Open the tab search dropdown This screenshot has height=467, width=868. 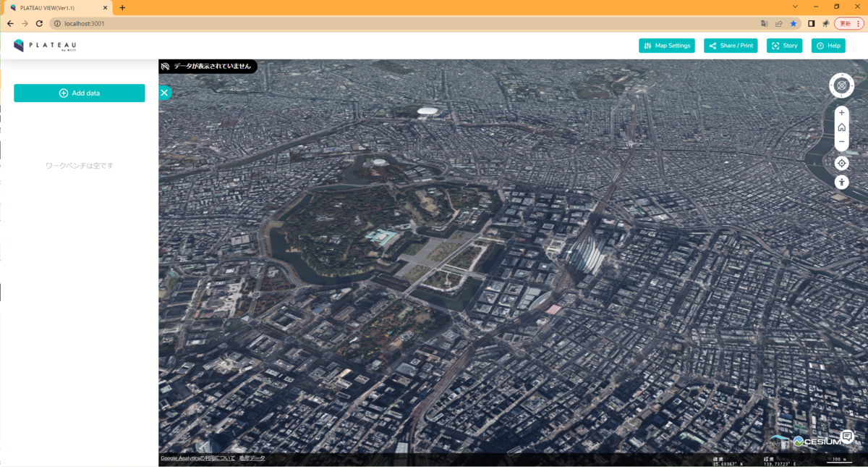[795, 7]
